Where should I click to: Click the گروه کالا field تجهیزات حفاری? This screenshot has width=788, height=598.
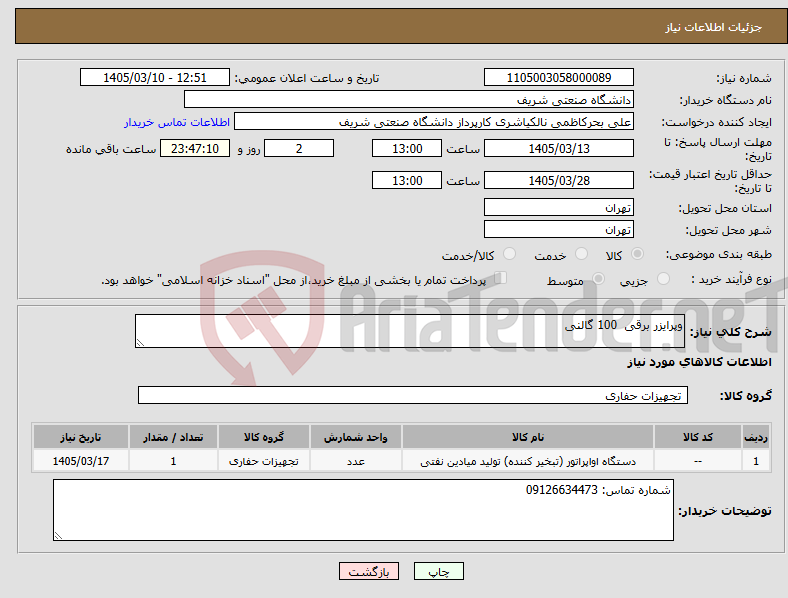pos(413,395)
